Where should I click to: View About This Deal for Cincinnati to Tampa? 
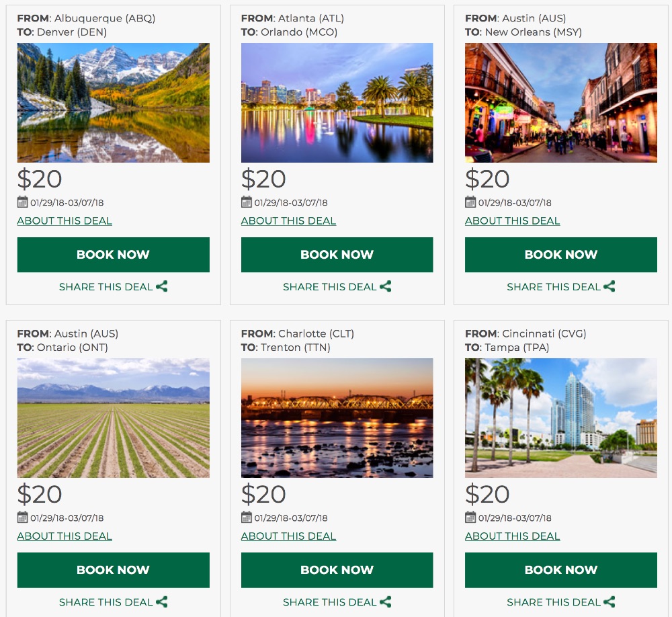pos(512,536)
